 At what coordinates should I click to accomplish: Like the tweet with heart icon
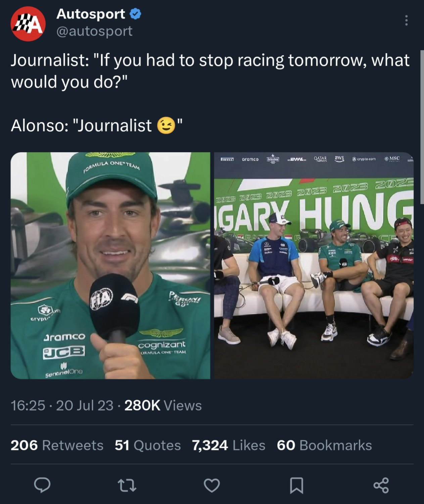tap(212, 486)
